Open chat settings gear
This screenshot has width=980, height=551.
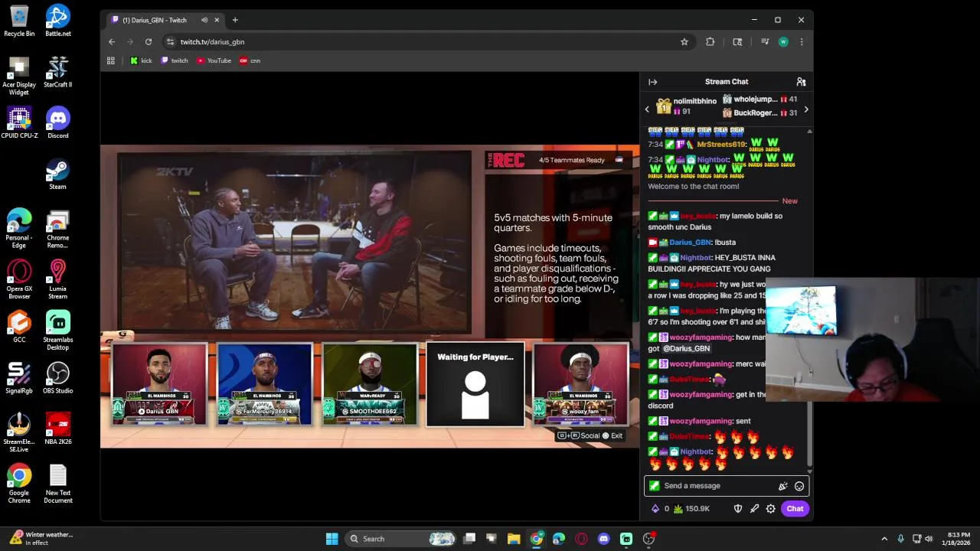pyautogui.click(x=771, y=509)
